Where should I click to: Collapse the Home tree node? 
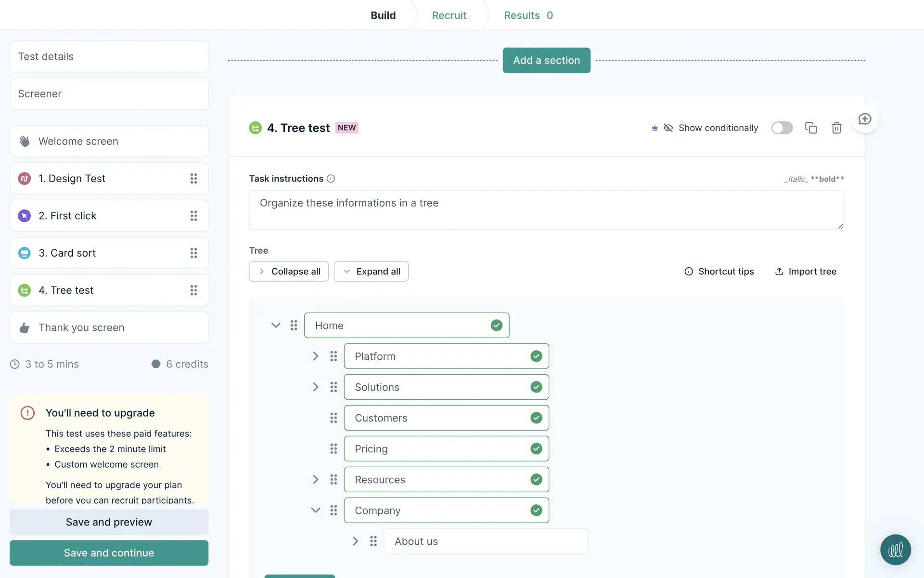pos(276,326)
